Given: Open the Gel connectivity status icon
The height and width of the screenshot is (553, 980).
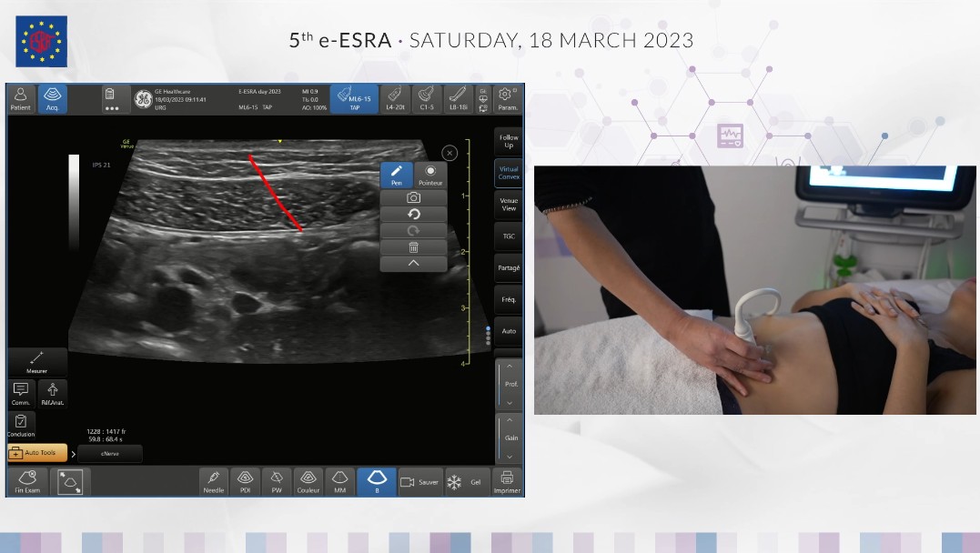Looking at the screenshot, I should pos(483,99).
